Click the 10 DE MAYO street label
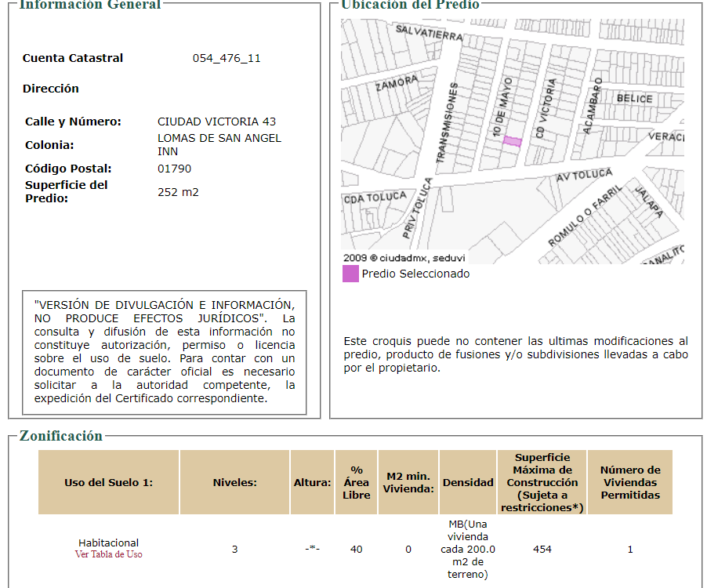 502,107
